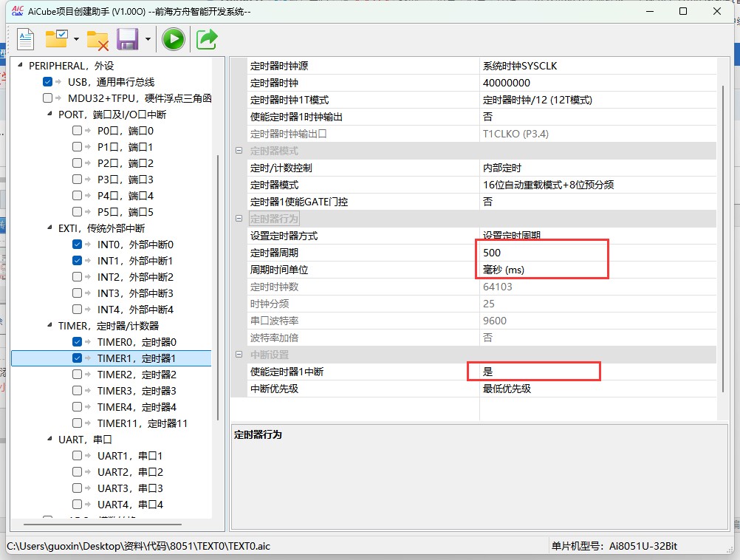Viewport: 740px width, 560px height.
Task: Click 定时器时钟1T模式 value 12T模式
Action: (598, 100)
